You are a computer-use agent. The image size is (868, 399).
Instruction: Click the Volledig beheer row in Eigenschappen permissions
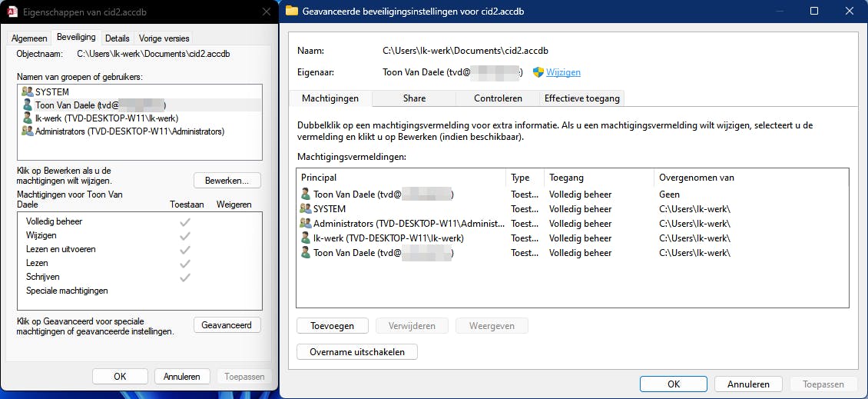click(140, 221)
